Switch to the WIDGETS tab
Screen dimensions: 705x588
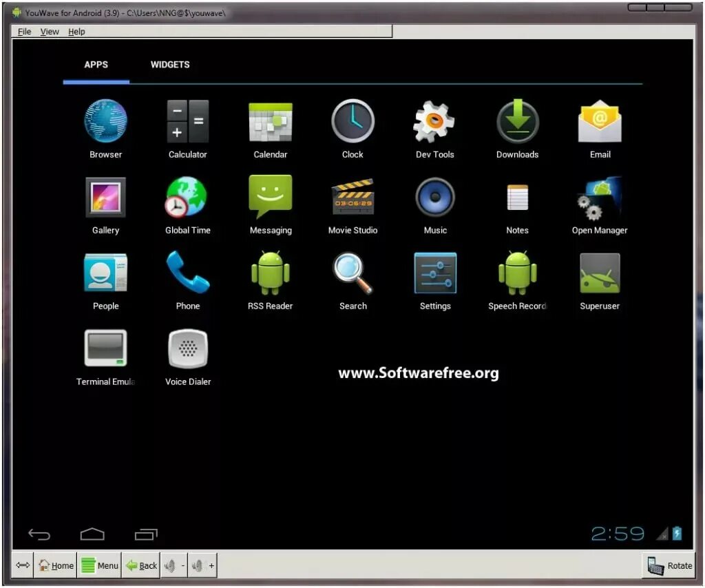click(170, 65)
